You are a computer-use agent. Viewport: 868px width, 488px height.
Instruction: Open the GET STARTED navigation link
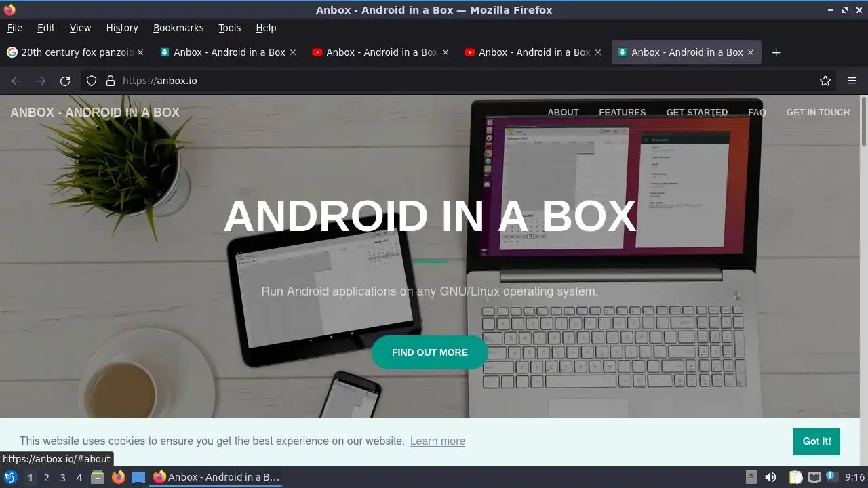696,113
